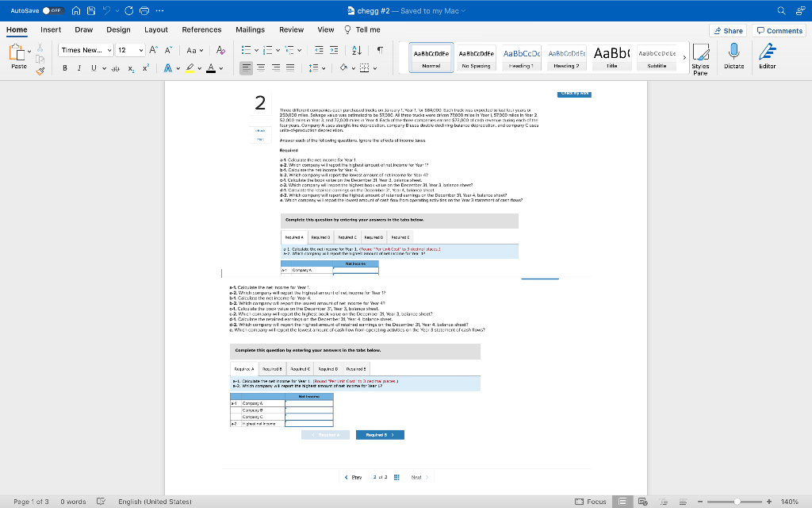Go to the References tab

pos(201,29)
